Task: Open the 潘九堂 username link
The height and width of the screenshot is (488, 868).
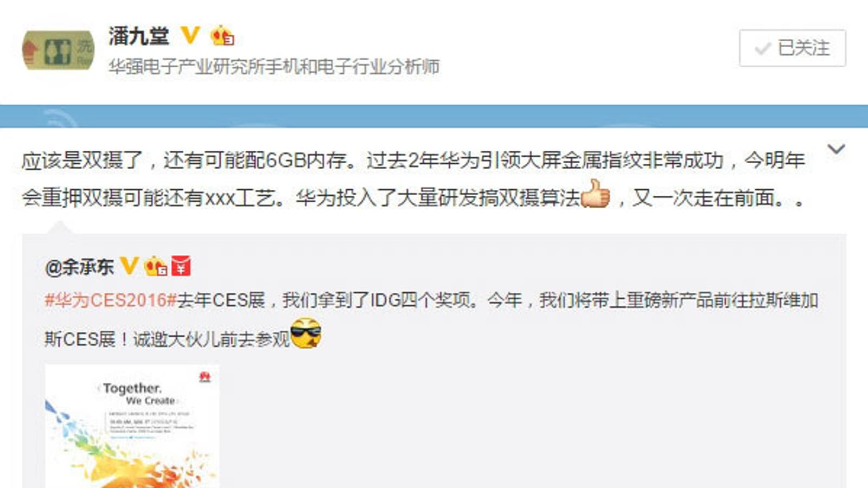Action: coord(138,36)
